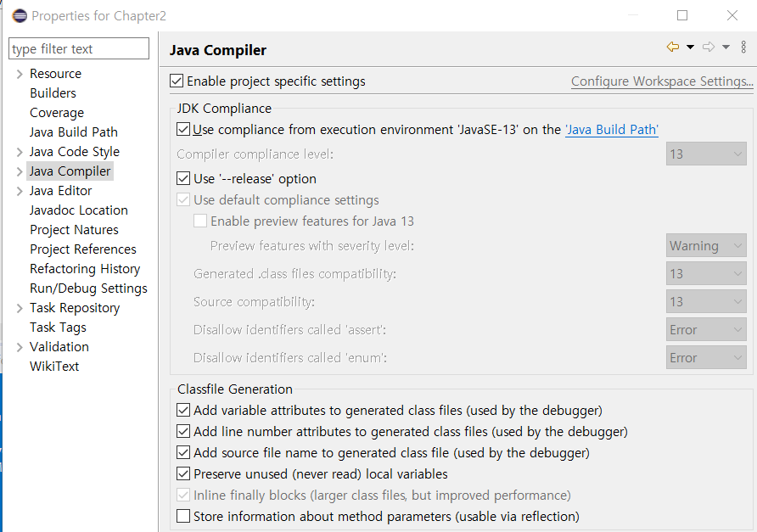Screen dimensions: 757x532
Task: Expand the Validation node
Action: pos(20,347)
